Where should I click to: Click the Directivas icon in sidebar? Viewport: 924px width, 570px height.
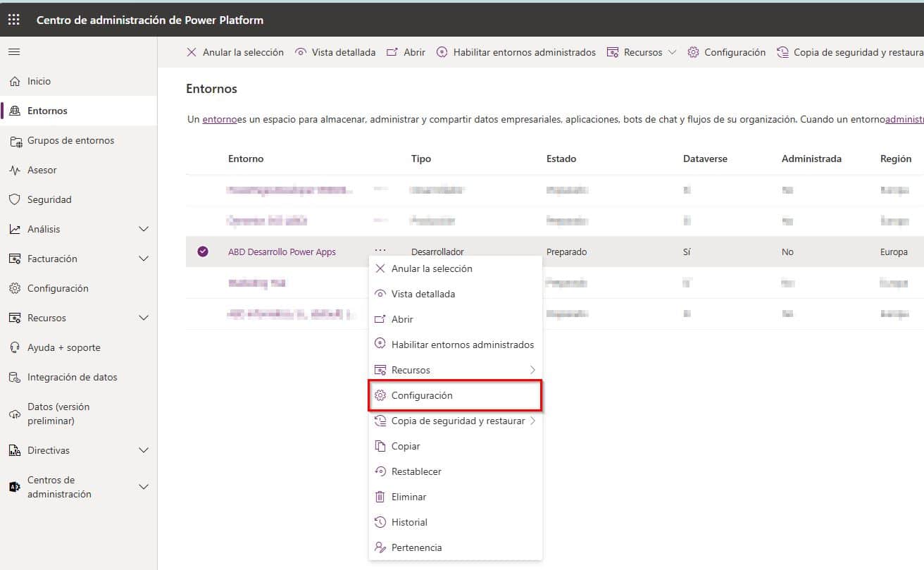pyautogui.click(x=15, y=450)
